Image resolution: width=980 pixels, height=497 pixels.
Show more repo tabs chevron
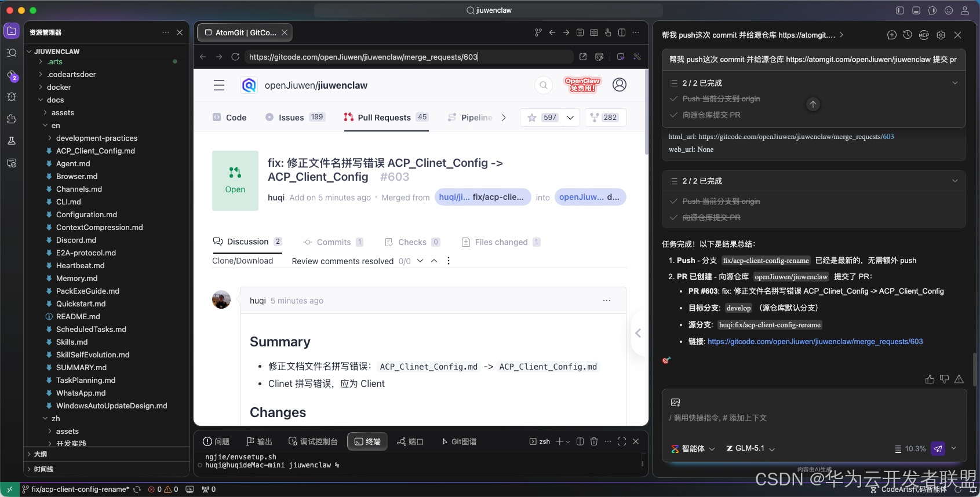[504, 118]
